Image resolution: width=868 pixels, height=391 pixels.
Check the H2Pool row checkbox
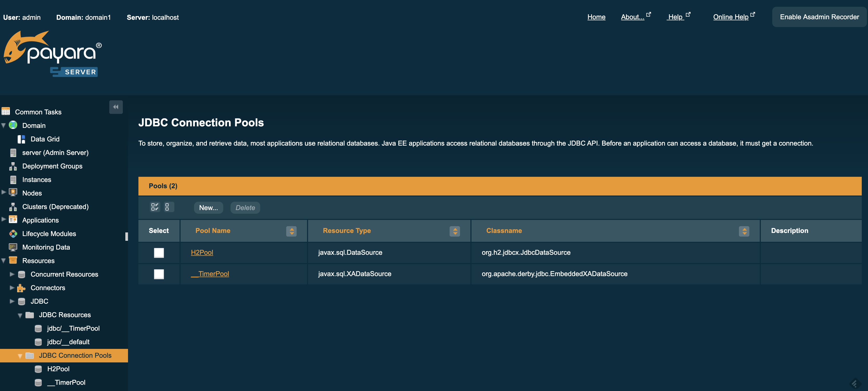[159, 253]
